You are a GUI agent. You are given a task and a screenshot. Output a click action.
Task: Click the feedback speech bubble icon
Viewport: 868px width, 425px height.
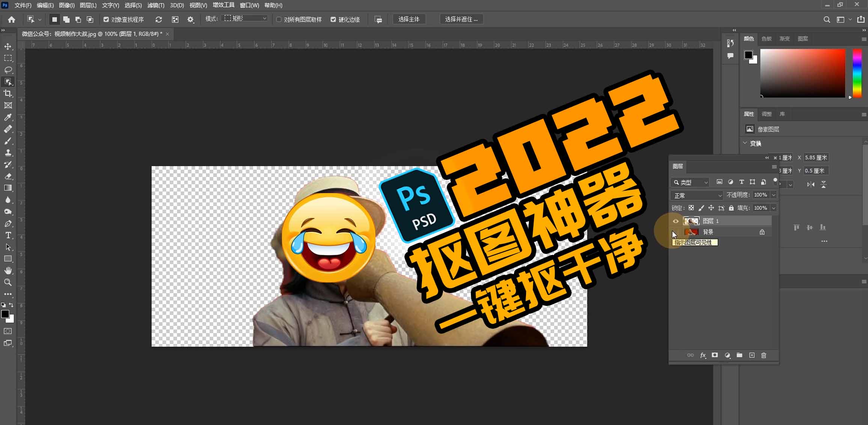click(379, 20)
